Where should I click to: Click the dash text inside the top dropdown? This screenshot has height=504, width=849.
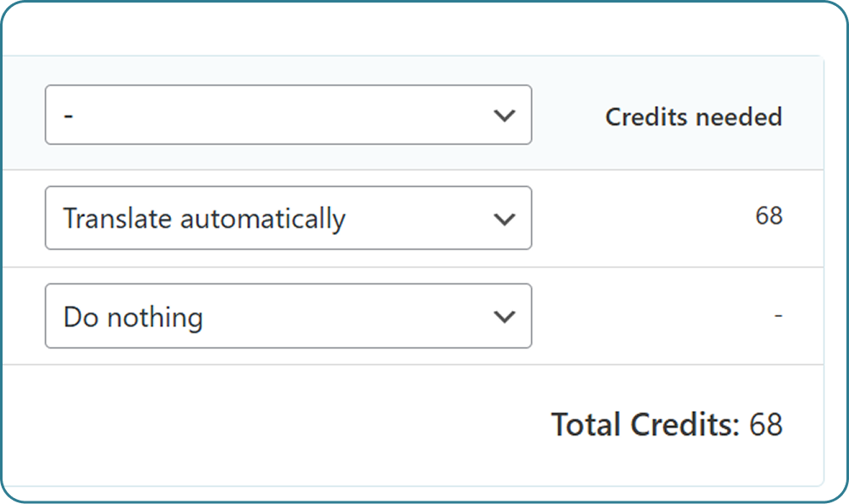pyautogui.click(x=68, y=115)
